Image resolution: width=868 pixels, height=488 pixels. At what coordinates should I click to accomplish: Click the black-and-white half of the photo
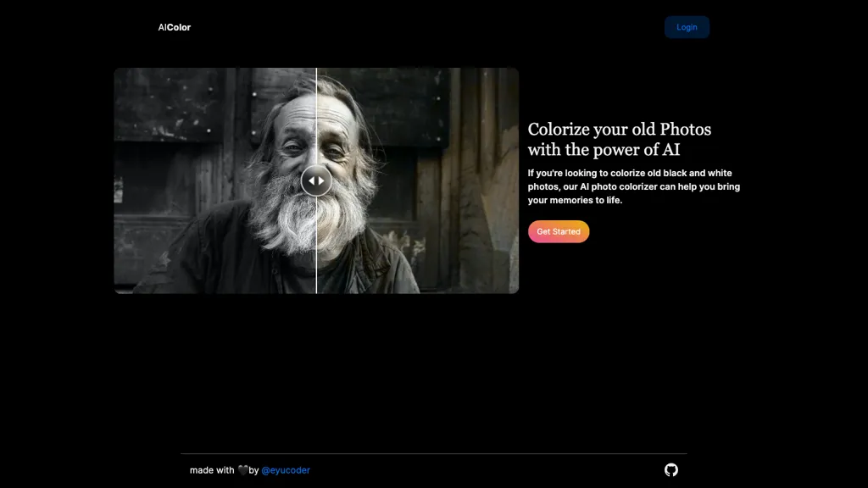[214, 181]
